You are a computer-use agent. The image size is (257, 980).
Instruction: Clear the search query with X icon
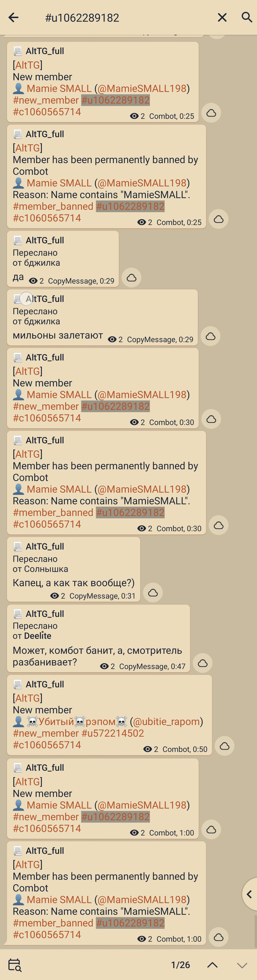(222, 18)
